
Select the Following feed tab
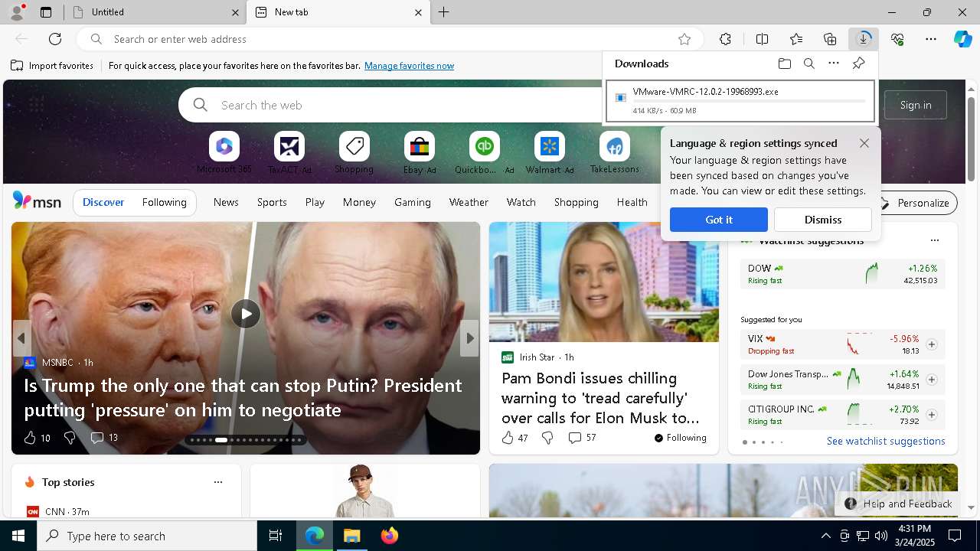click(164, 202)
